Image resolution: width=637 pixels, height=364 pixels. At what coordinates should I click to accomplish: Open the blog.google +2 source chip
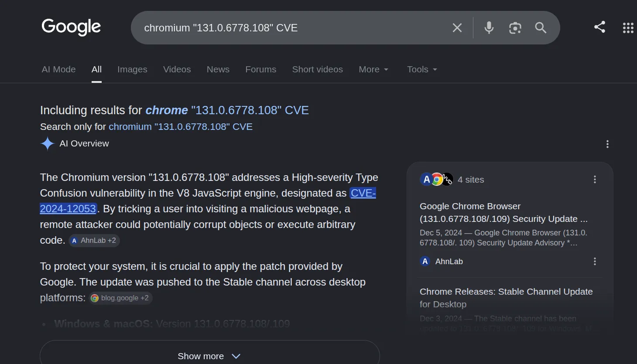(x=121, y=298)
